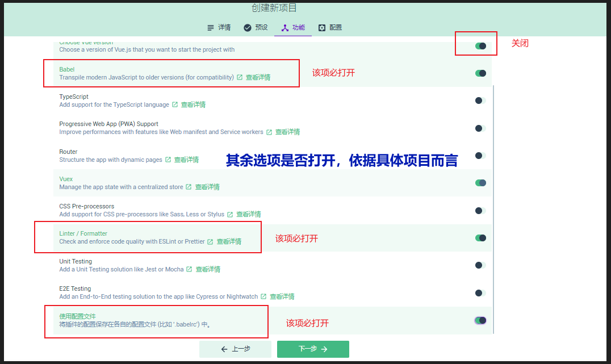Viewport: 611px width, 364px height.
Task: Select the TypeScript feature title
Action: (x=74, y=97)
